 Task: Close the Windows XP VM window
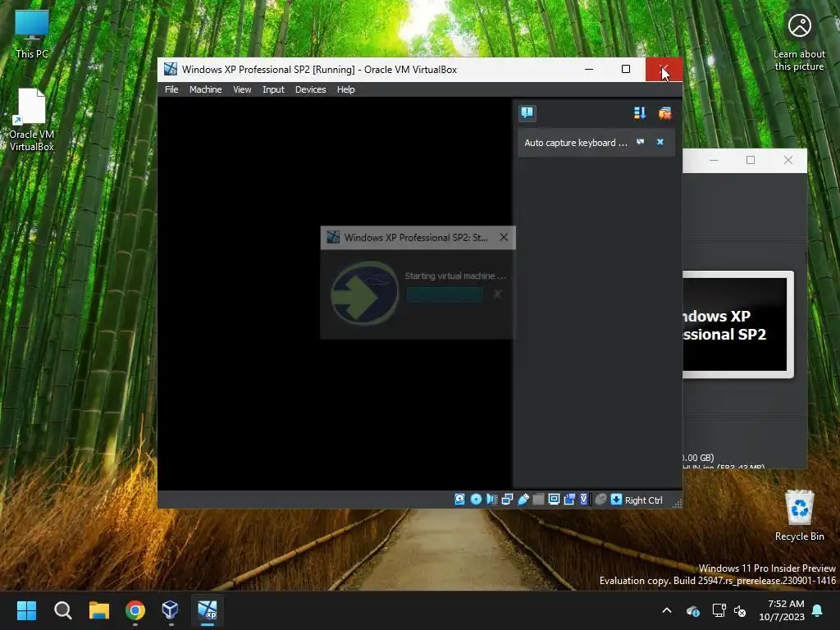(664, 69)
